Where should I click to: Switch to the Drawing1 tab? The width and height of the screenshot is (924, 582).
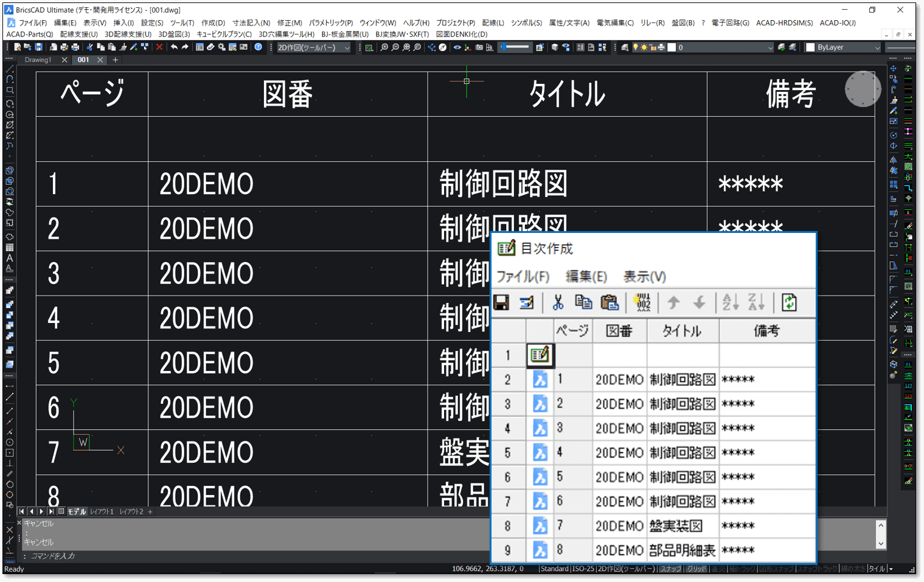tap(38, 60)
